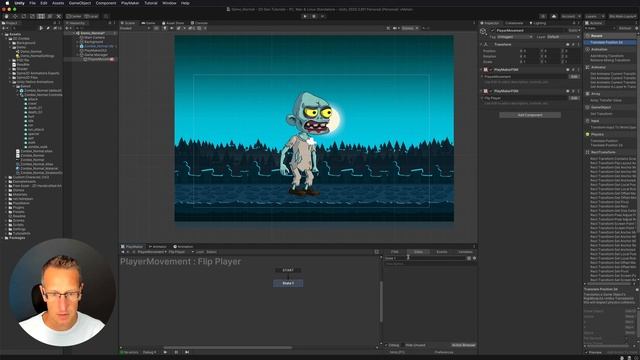Image resolution: width=640 pixels, height=360 pixels.
Task: Click Edit button for PlayerMovement FSM
Action: [x=574, y=76]
